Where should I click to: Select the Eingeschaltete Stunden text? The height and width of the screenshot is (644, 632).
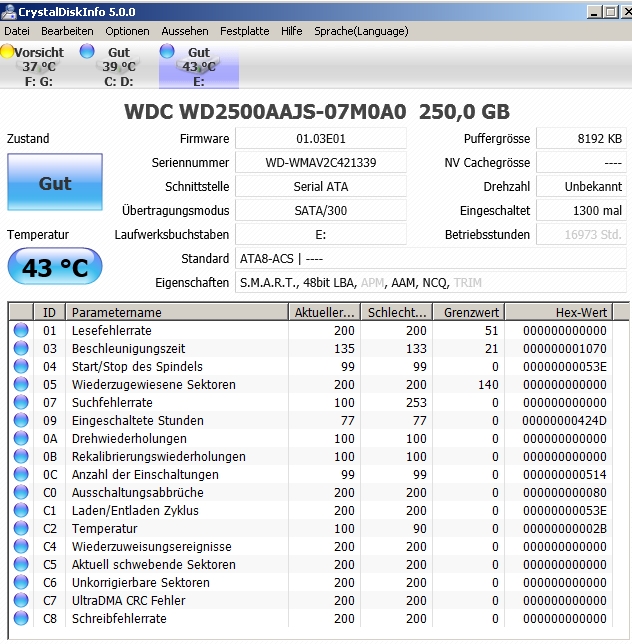click(x=138, y=420)
